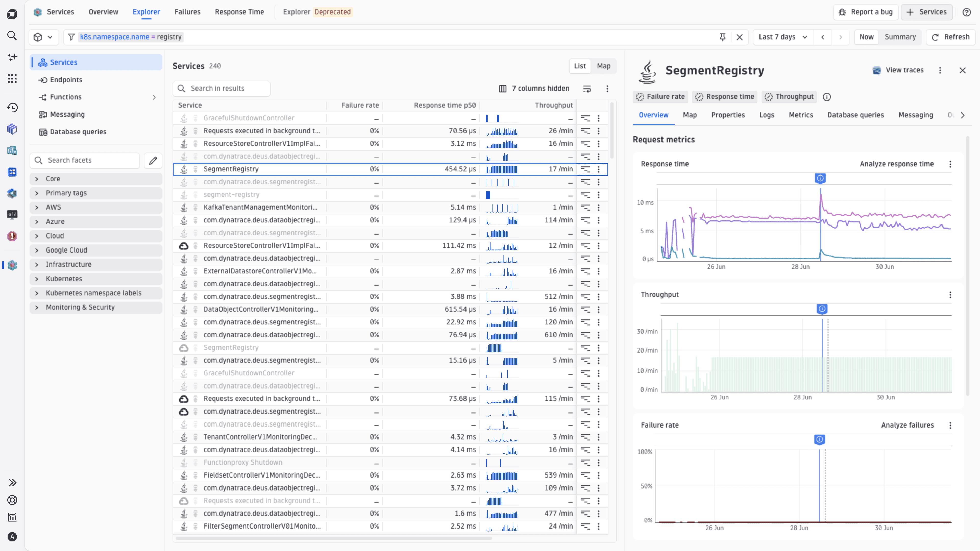Clear the filter with the X icon
This screenshot has height=551, width=980.
point(740,37)
